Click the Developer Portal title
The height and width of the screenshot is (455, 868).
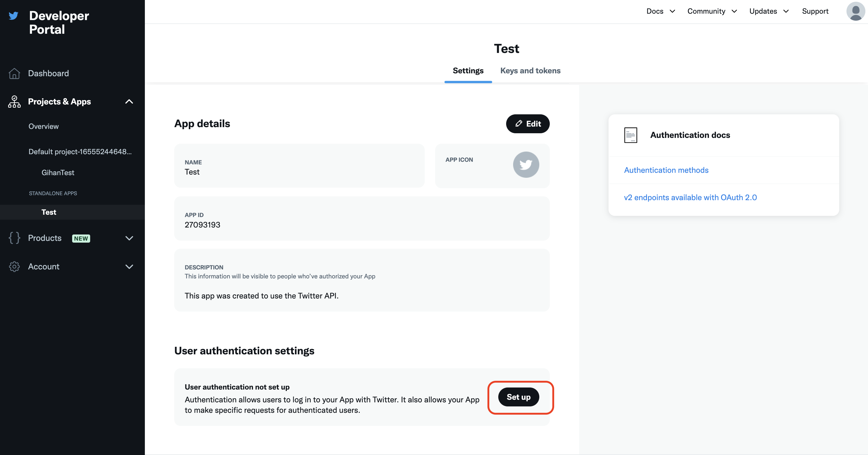coord(59,22)
